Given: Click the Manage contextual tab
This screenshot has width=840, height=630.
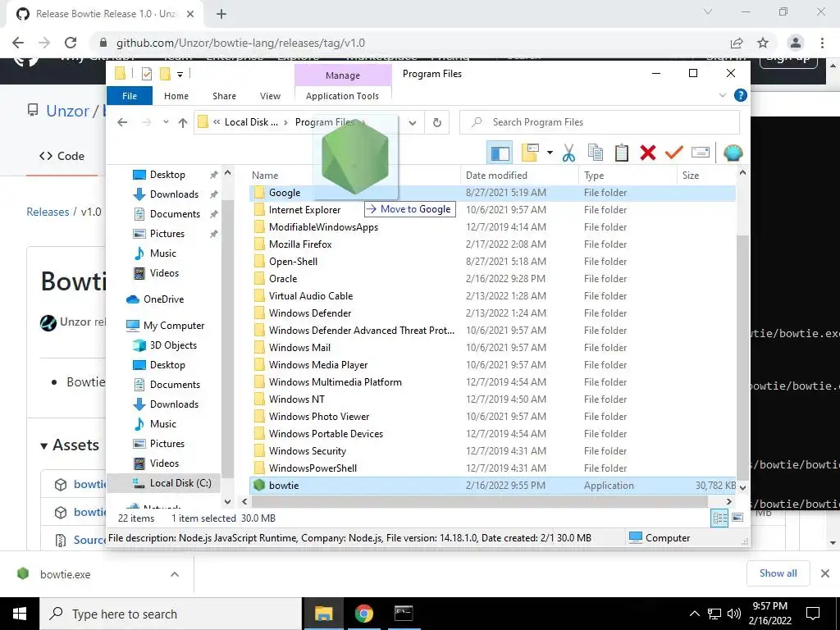Looking at the screenshot, I should point(343,75).
